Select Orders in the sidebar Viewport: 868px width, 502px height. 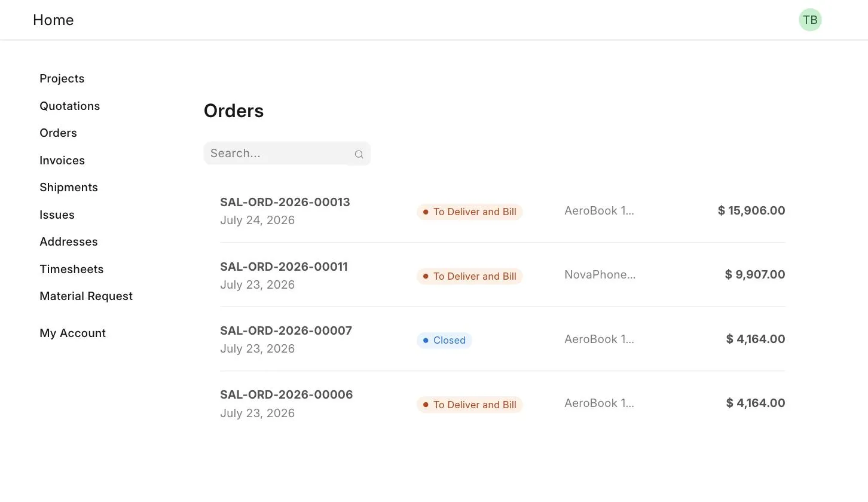pos(59,133)
